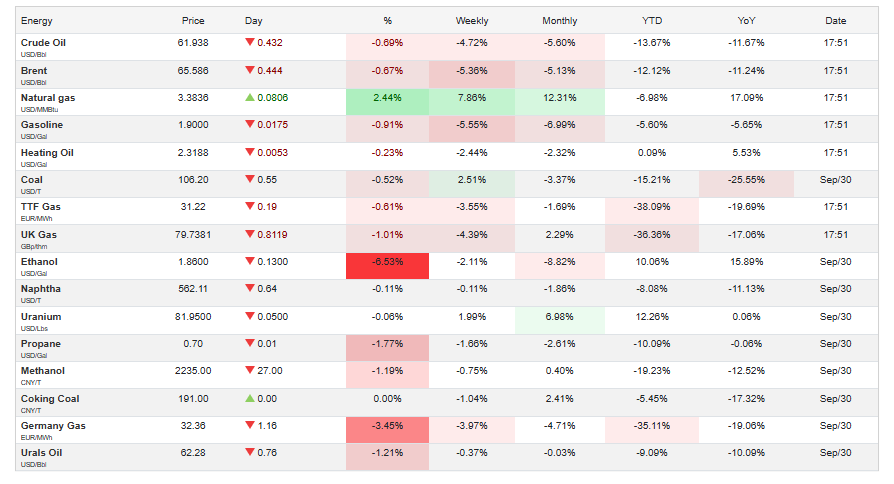Screen dimensions: 894x484
Task: Click the green up arrow for Coking Coal
Action: click(x=249, y=398)
